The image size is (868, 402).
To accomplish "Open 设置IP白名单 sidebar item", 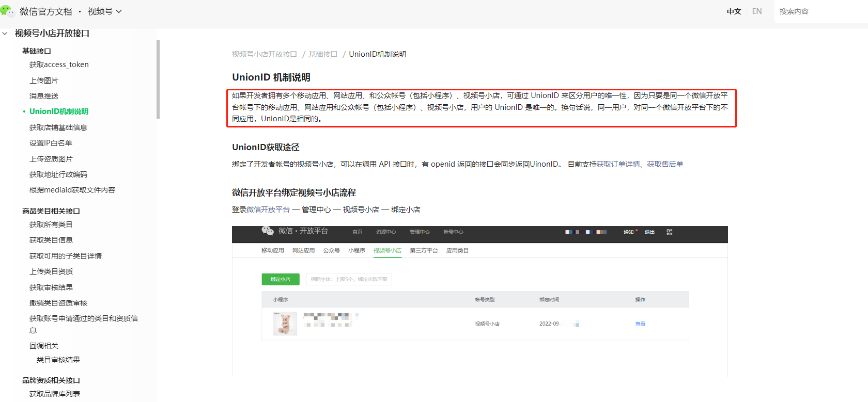I will [x=51, y=143].
